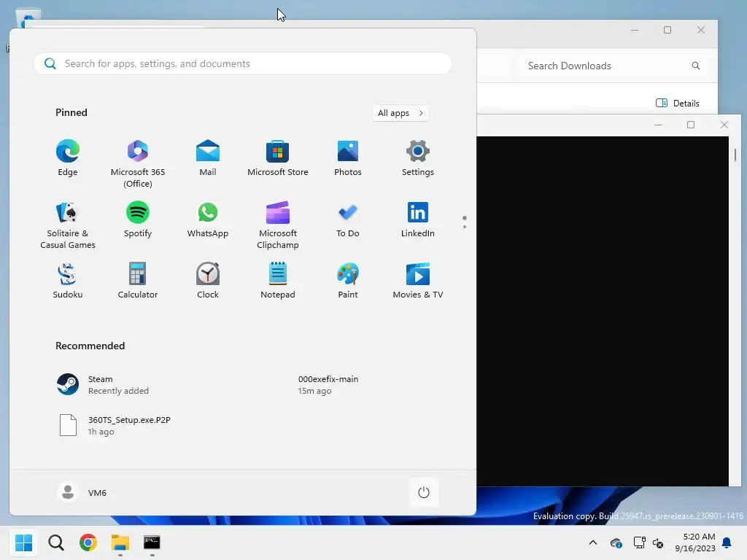747x560 pixels.
Task: Start Solitaire & Casual Games
Action: (x=68, y=225)
